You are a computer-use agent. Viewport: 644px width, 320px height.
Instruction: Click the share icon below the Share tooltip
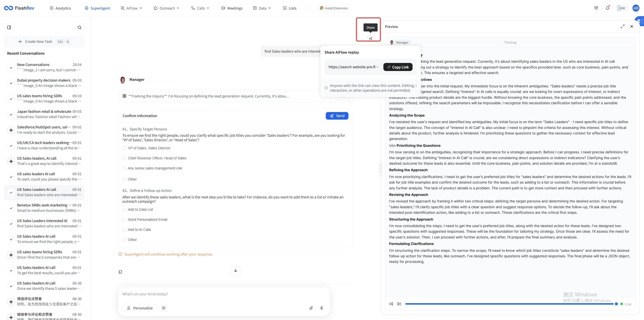[371, 39]
